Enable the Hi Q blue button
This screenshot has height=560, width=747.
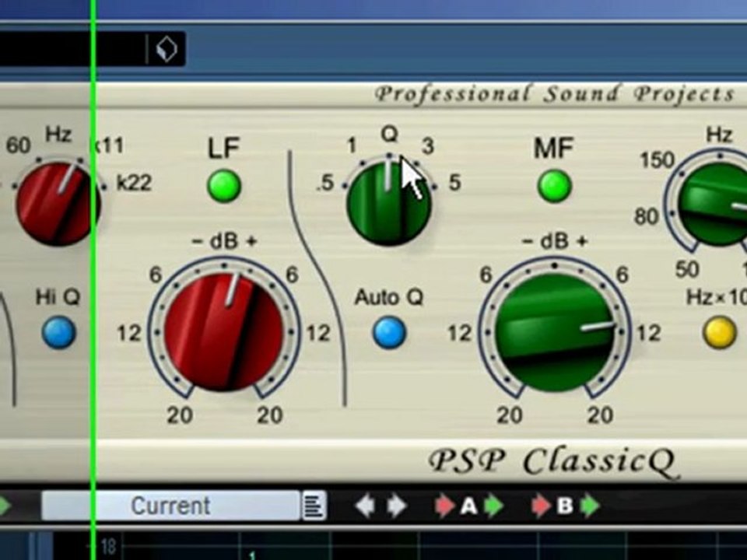59,333
